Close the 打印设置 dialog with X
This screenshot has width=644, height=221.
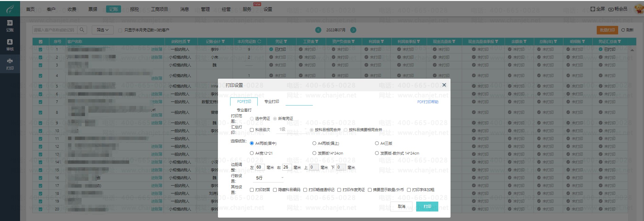click(x=444, y=85)
